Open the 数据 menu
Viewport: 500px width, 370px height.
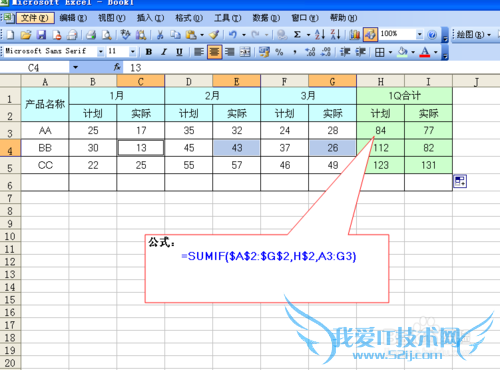tap(266, 18)
